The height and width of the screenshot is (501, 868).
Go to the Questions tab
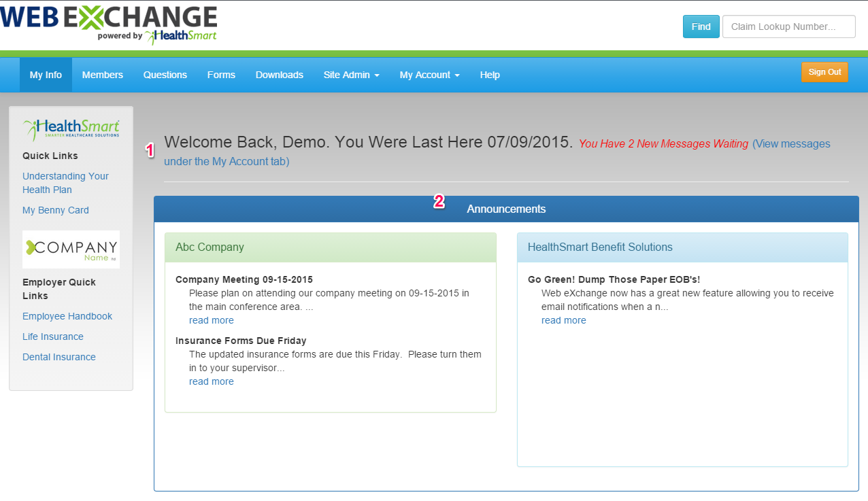click(165, 75)
